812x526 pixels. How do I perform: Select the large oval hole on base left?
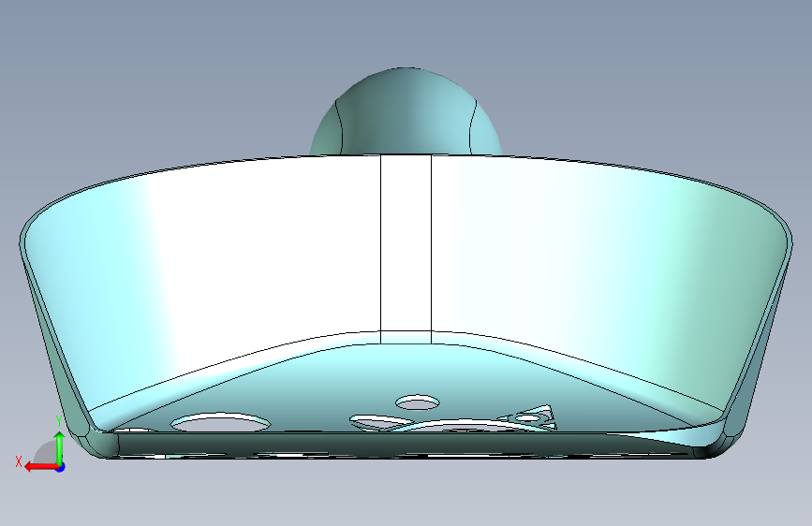[x=221, y=422]
